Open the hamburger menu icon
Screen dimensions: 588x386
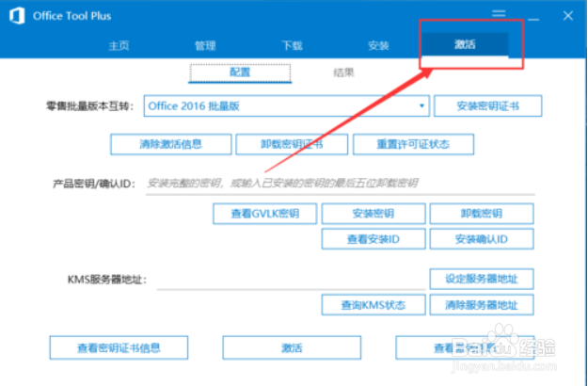coord(499,14)
